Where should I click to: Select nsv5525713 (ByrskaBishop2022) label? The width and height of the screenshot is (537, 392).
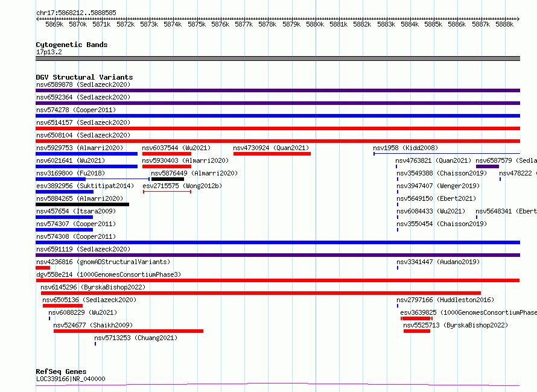[x=456, y=325]
